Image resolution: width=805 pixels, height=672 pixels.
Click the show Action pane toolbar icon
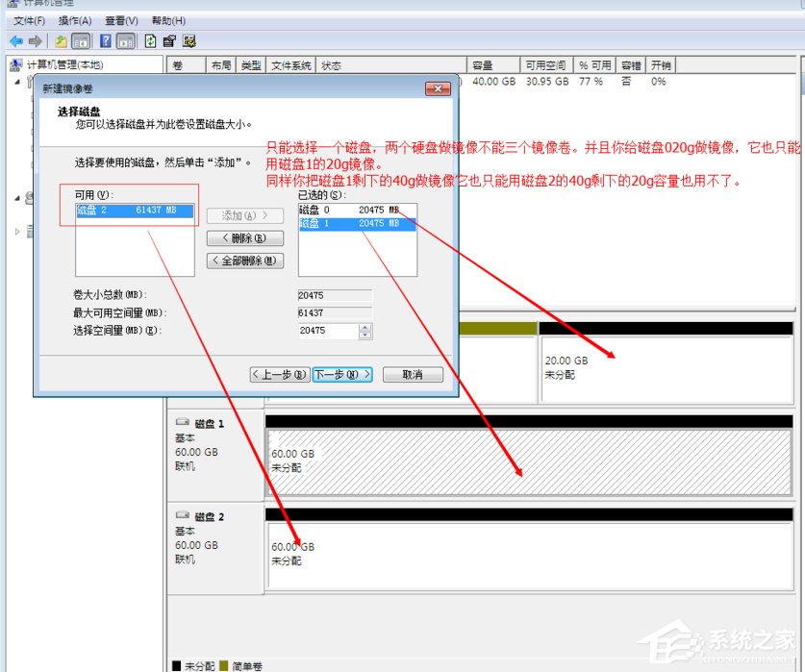tap(128, 40)
